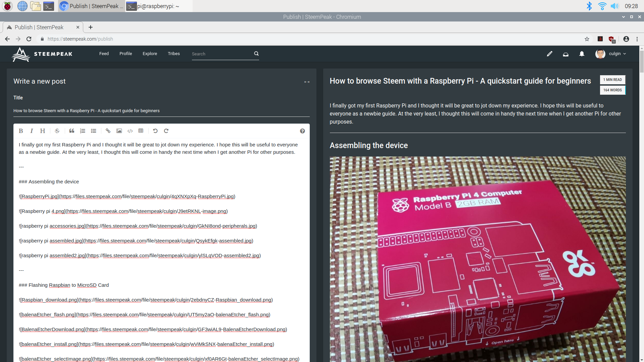Click the 1 MIN READ badge
This screenshot has height=362, width=644.
(x=612, y=80)
